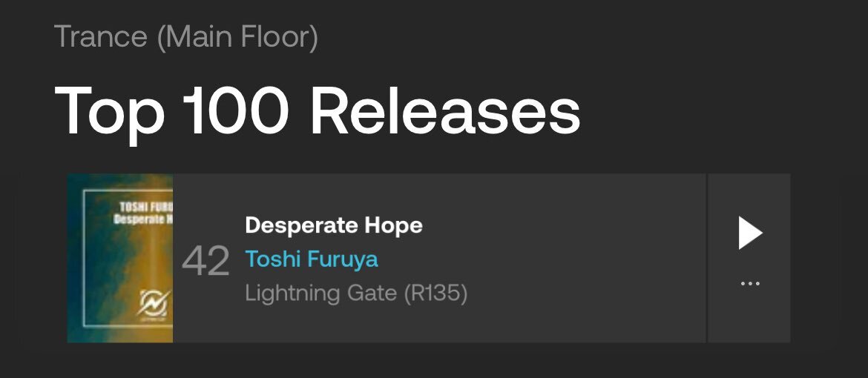This screenshot has width=868, height=378.
Task: Show more actions via ellipsis icon
Action: (750, 284)
